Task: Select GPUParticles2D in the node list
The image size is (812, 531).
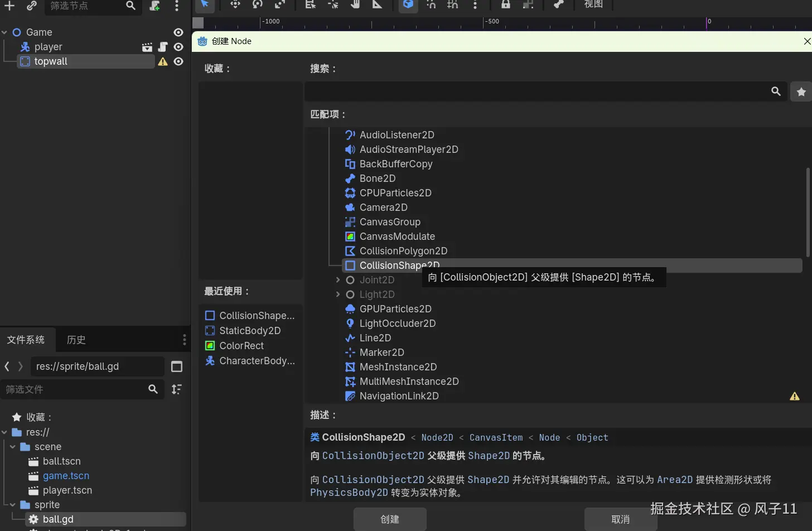Action: pos(395,309)
